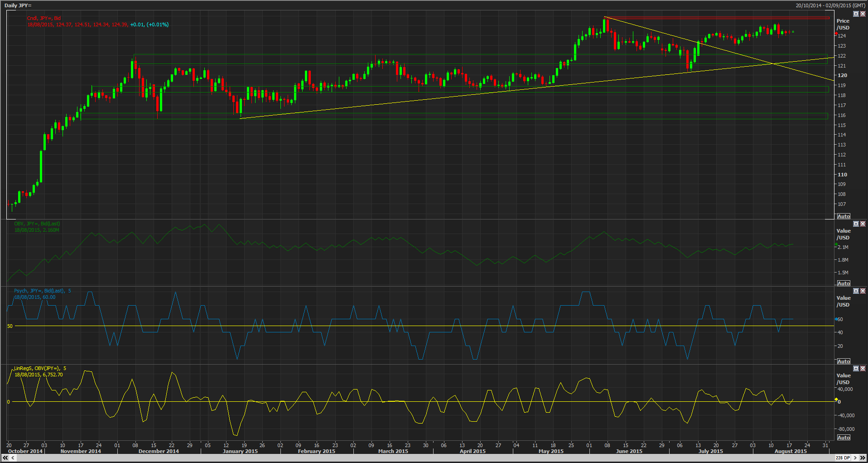Click the 'October 2014' month label on time axis
868x463 pixels.
25,451
